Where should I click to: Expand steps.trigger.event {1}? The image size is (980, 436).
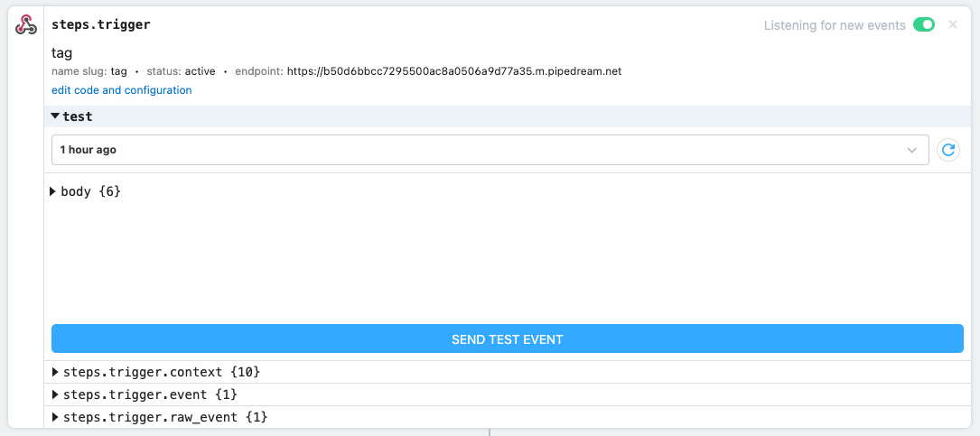(145, 394)
